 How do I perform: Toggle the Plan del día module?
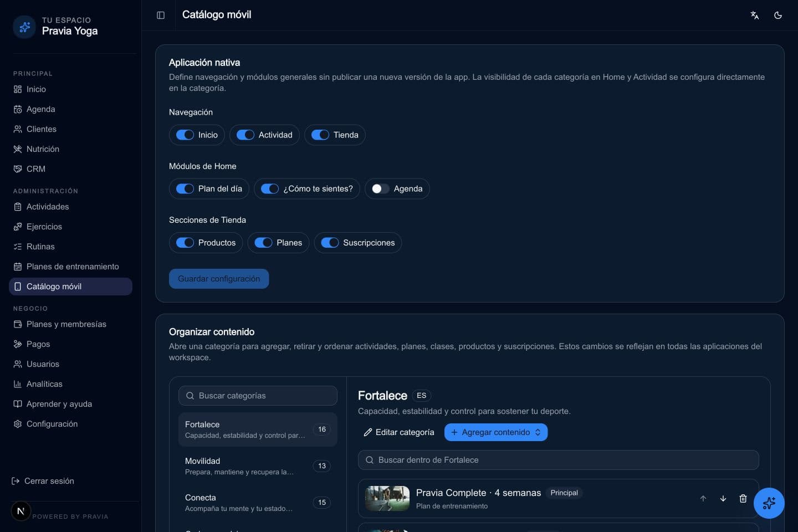click(185, 188)
